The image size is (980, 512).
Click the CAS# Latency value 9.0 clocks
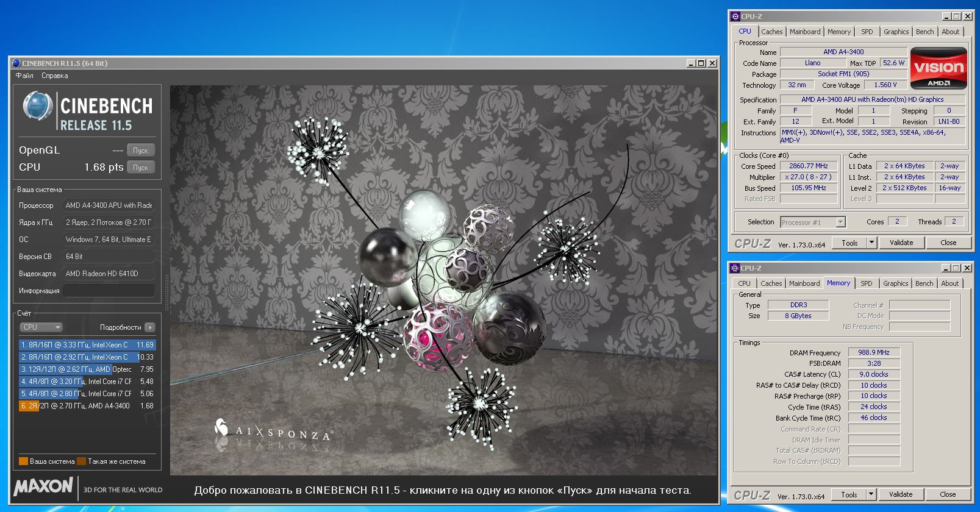point(874,374)
